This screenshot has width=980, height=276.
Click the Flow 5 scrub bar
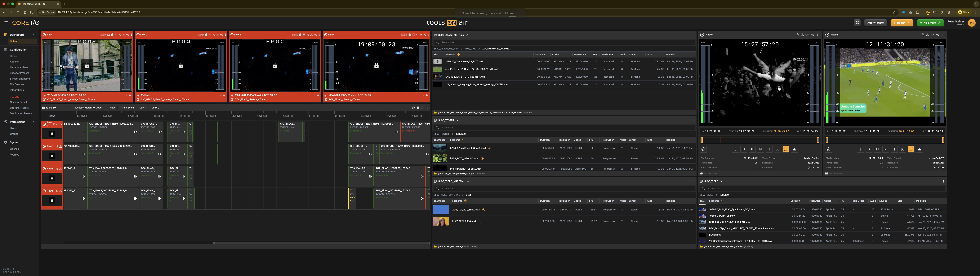[760, 140]
